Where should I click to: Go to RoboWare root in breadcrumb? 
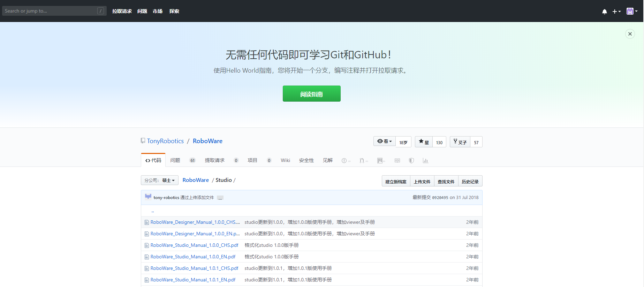coord(196,180)
